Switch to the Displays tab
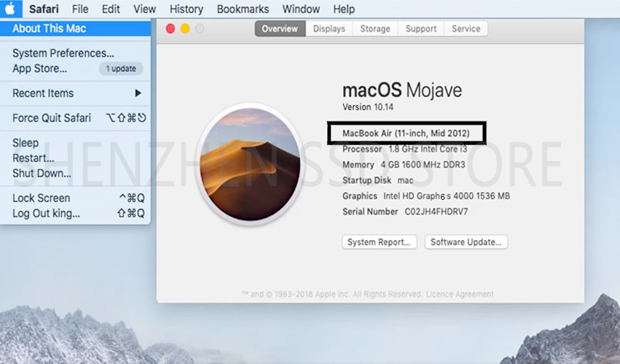This screenshot has width=620, height=364. click(x=329, y=29)
